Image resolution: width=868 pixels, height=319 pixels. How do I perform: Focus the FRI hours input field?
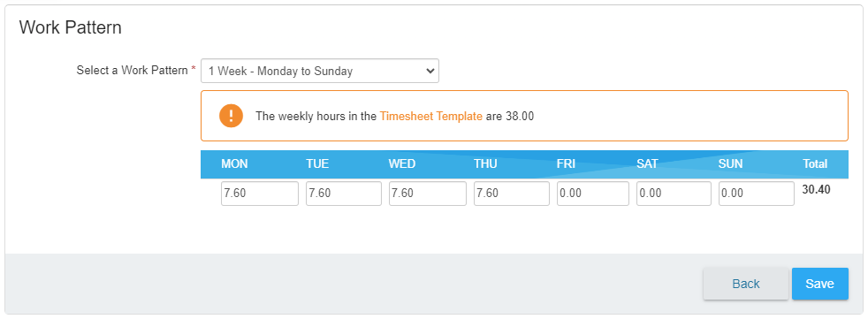pos(593,194)
